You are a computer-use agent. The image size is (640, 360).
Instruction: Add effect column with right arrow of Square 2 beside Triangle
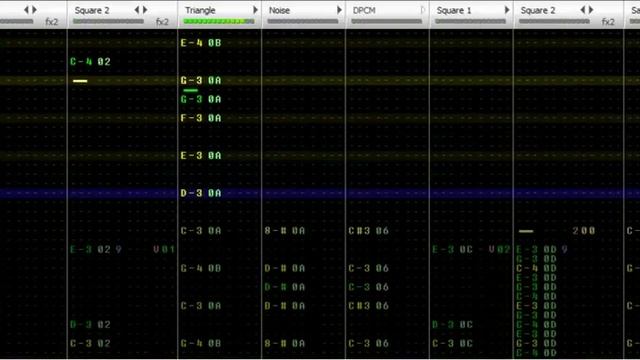point(145,10)
